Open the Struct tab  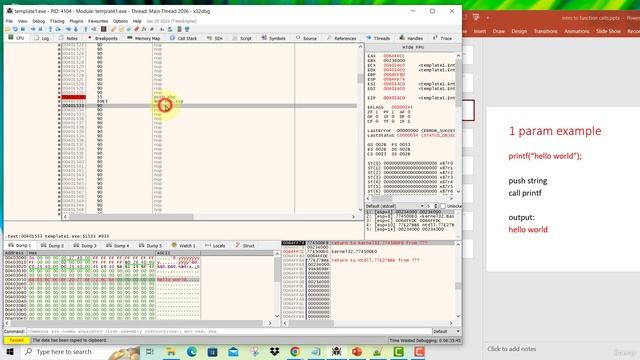coord(245,246)
